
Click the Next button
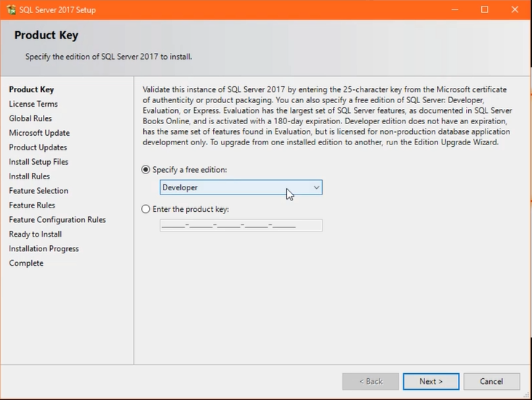pyautogui.click(x=431, y=381)
